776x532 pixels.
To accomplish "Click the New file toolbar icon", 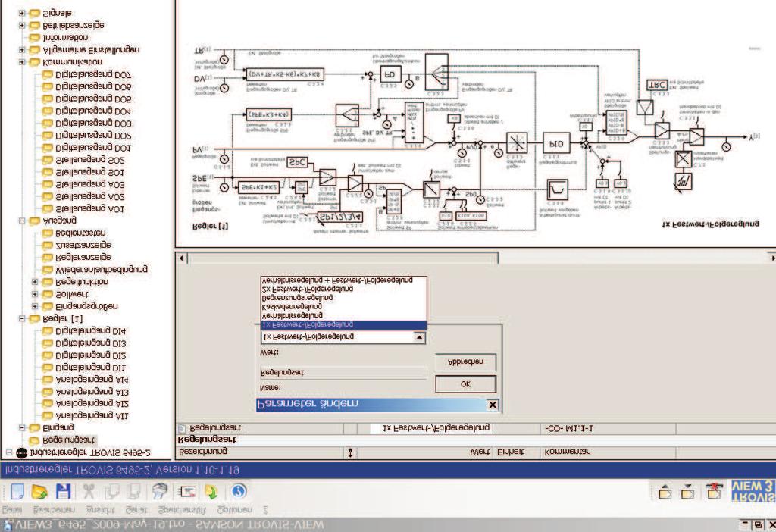I will click(17, 491).
